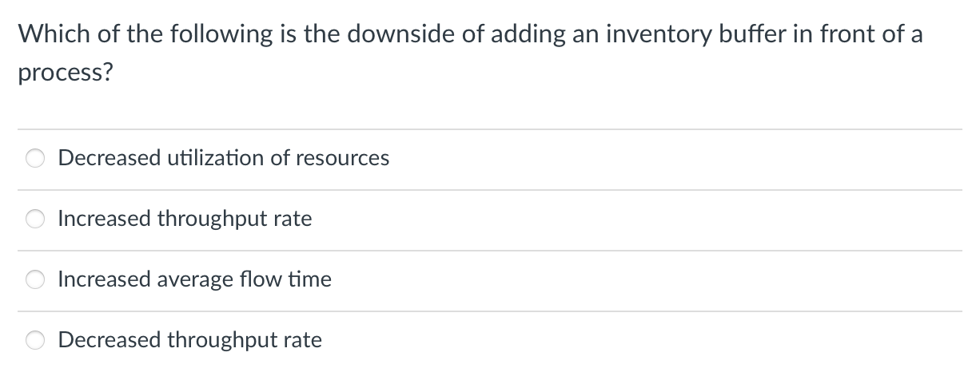
Task: Click 'Decreased' in the last answer option
Action: (109, 340)
